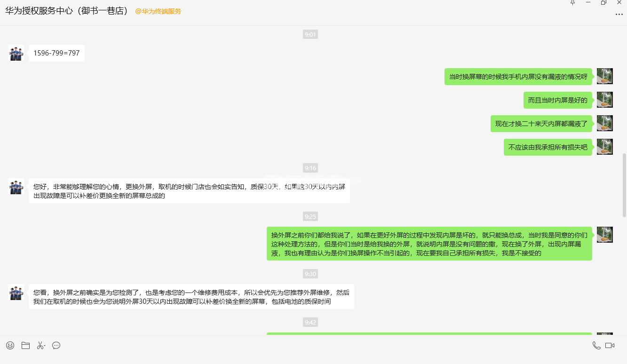Start a voice call with the phone icon
This screenshot has width=627, height=364.
(596, 346)
